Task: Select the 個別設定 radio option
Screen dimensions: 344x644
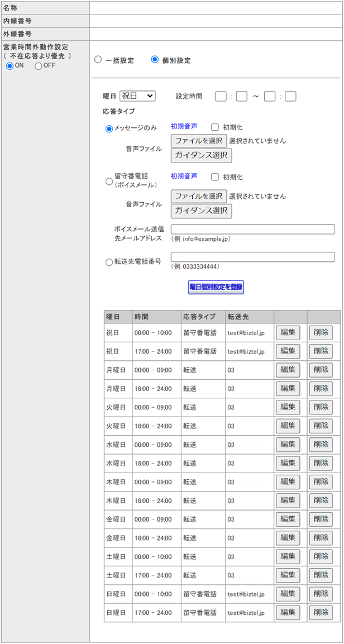Action: [x=155, y=60]
